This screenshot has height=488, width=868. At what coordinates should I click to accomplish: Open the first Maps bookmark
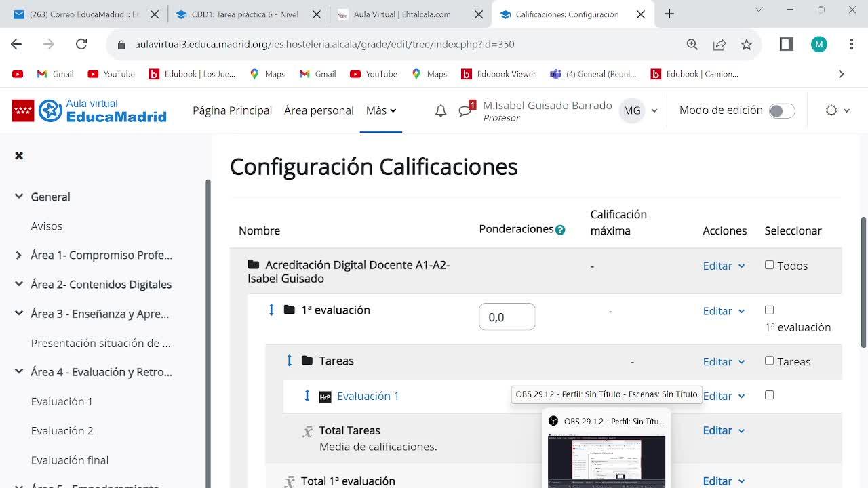pos(267,74)
